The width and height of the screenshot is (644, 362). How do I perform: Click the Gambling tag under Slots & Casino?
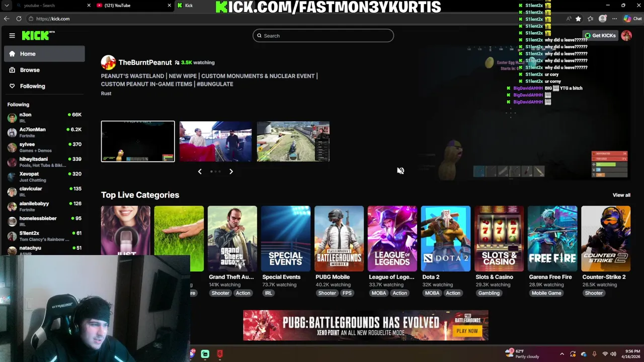(x=489, y=293)
